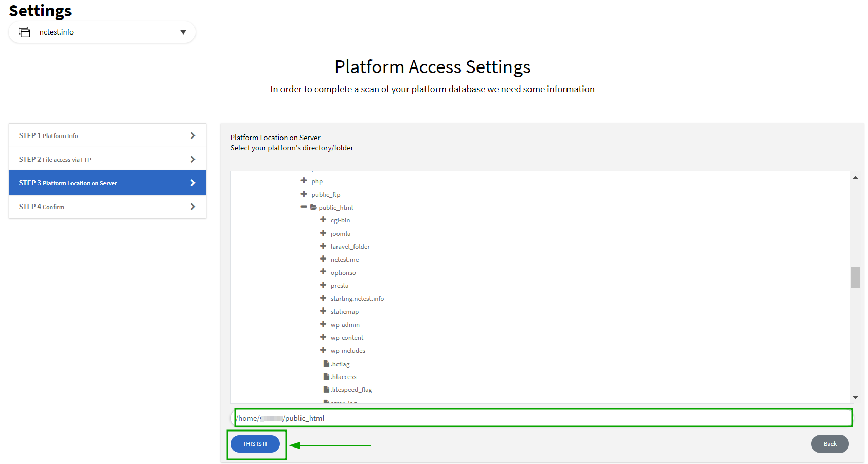
Task: Click the file icon next to .hcflag
Action: (x=327, y=364)
